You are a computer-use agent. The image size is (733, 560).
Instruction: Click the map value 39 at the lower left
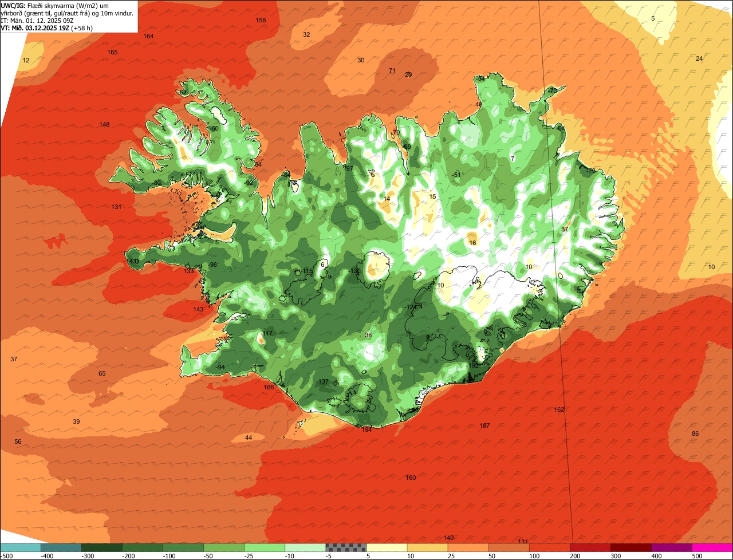click(x=76, y=421)
